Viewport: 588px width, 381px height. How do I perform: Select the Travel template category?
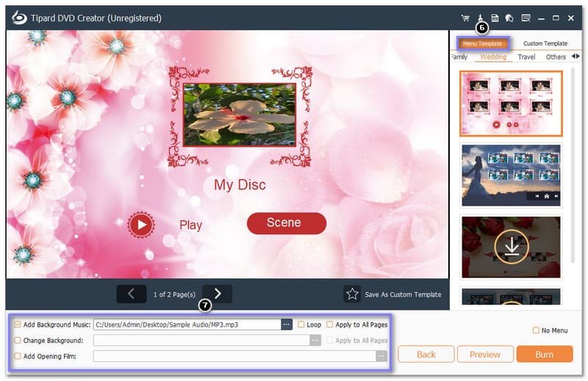pyautogui.click(x=526, y=57)
